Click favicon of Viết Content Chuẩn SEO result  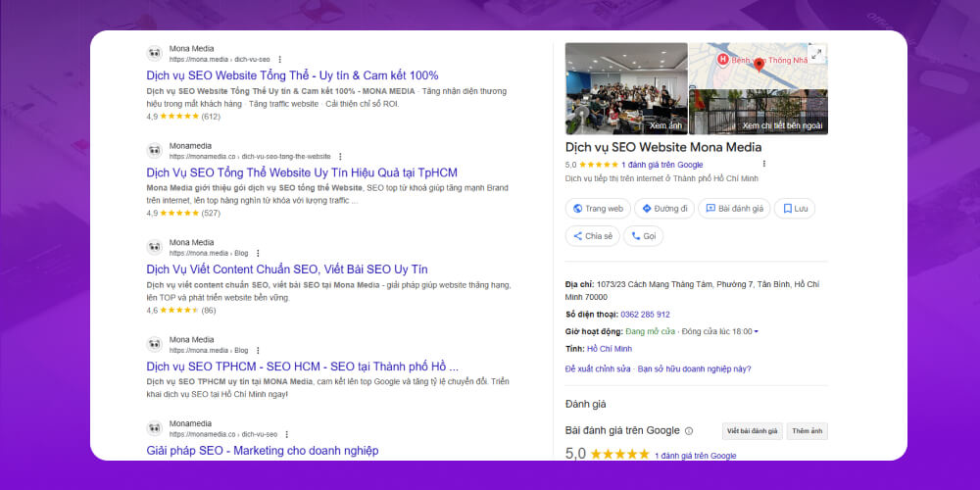(x=155, y=248)
